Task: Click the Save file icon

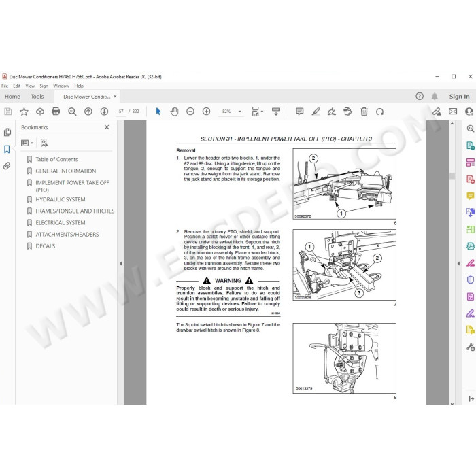Action: 8,112
